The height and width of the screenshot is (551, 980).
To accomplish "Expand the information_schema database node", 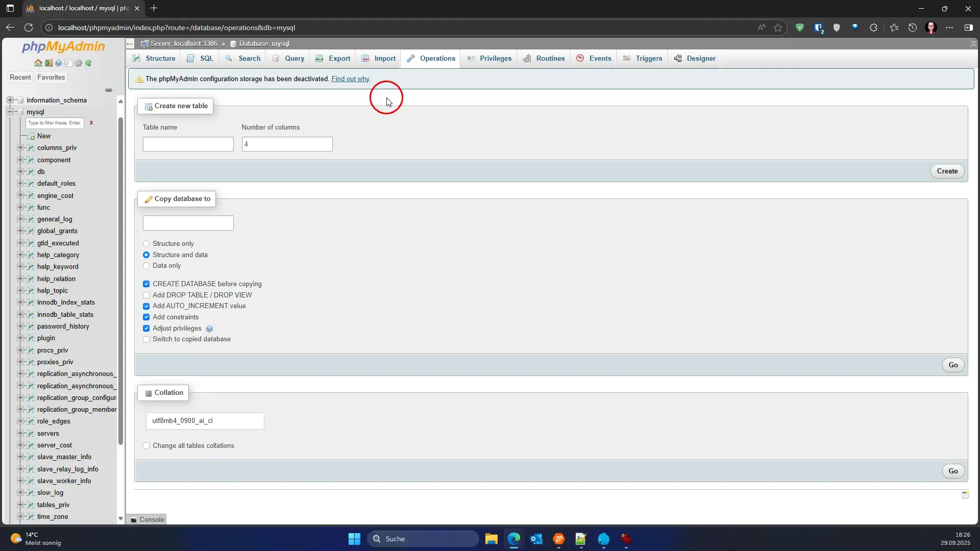I will tap(10, 100).
